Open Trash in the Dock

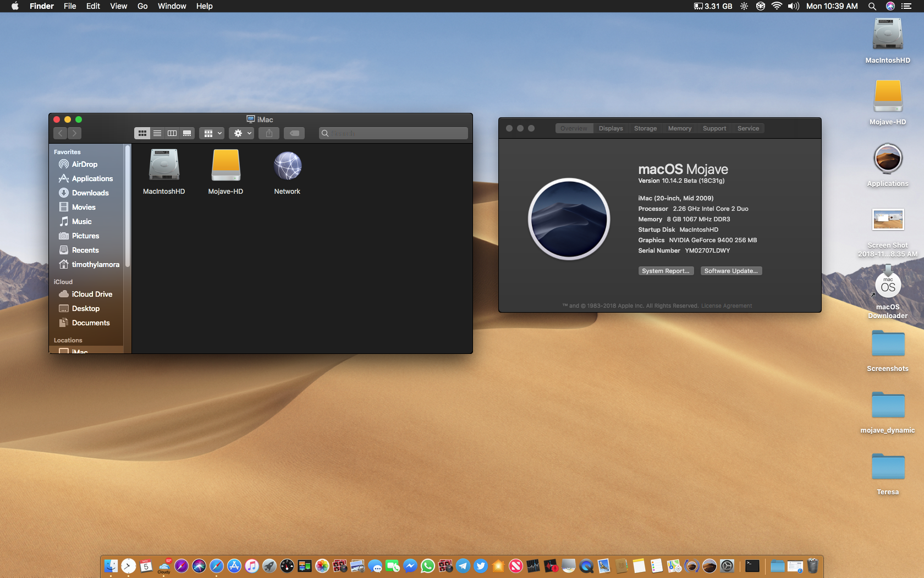813,566
